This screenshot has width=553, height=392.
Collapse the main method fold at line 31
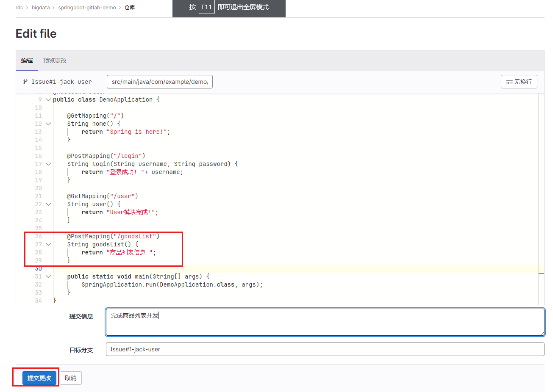click(48, 277)
